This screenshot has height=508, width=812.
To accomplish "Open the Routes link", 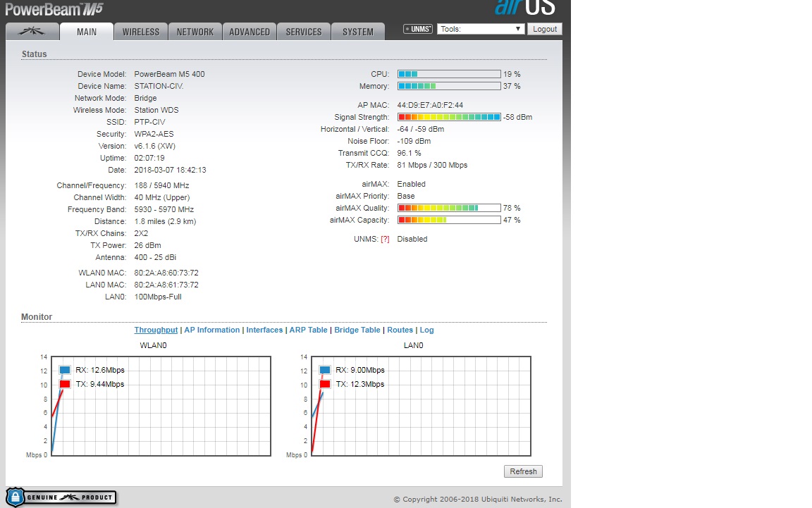I will coord(400,330).
